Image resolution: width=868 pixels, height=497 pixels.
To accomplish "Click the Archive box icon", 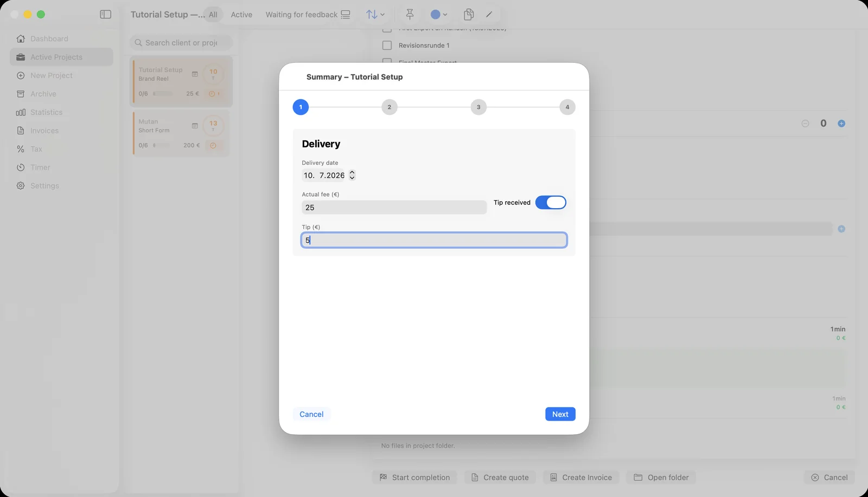I will tap(21, 94).
